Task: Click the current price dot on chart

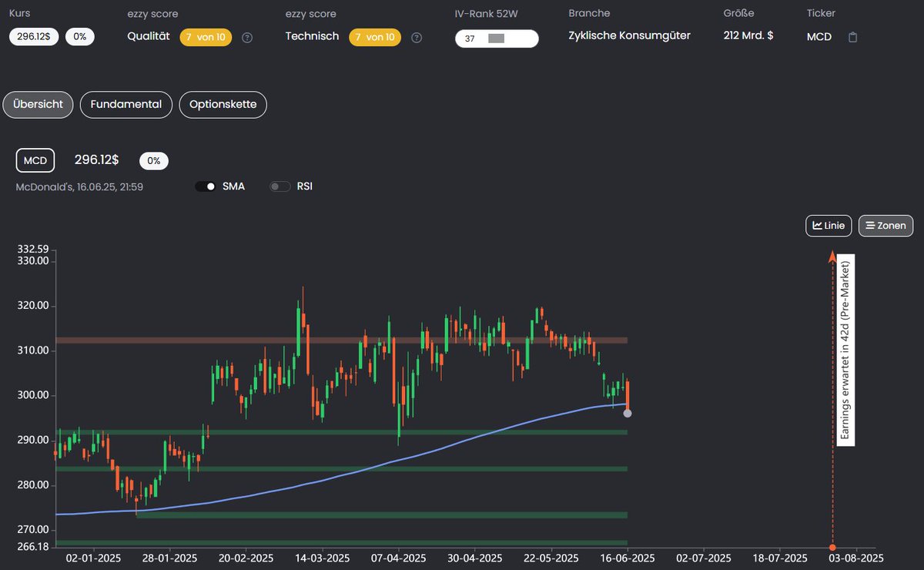Action: coord(628,414)
